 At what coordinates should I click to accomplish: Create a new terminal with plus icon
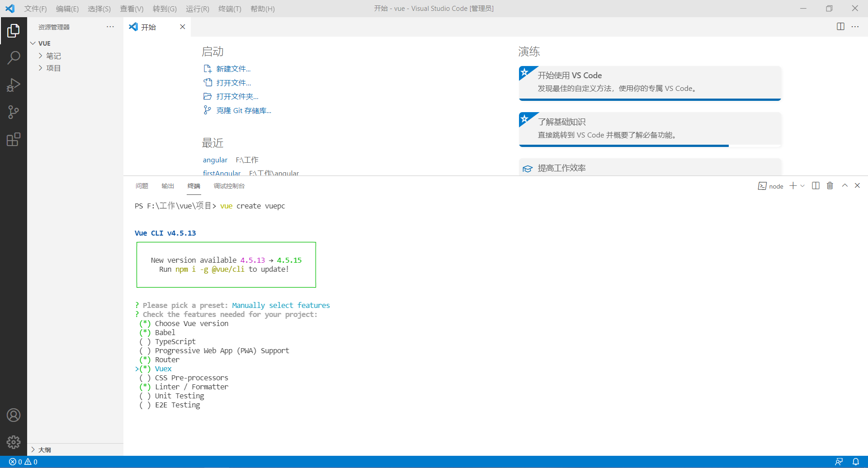[x=793, y=186]
